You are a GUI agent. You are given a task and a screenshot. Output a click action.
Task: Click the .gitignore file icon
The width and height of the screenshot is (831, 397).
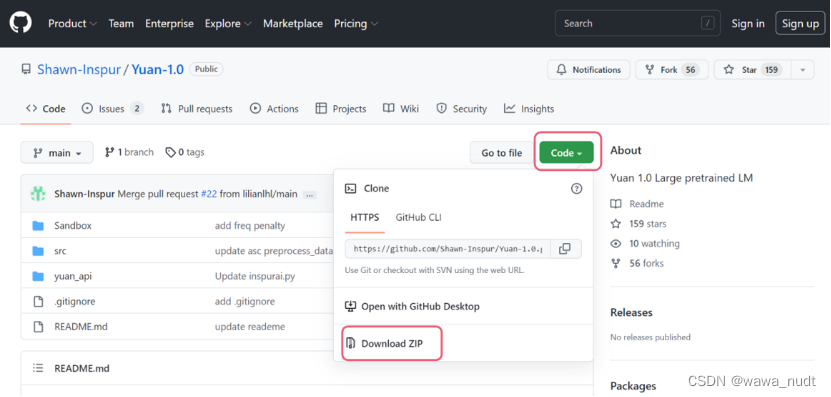38,302
